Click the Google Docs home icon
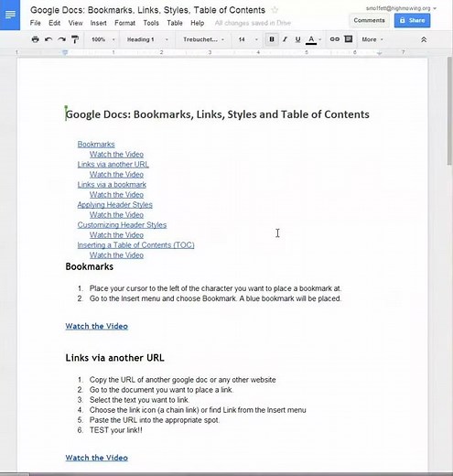 [x=10, y=15]
